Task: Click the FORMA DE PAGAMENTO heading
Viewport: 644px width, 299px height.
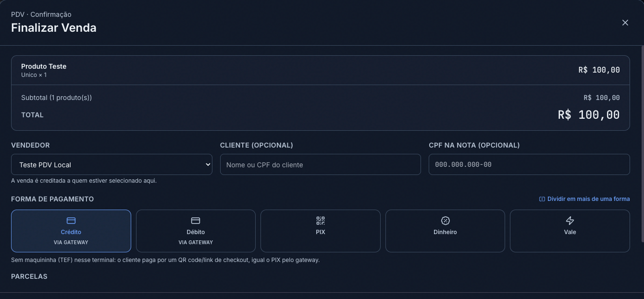Action: [52, 199]
